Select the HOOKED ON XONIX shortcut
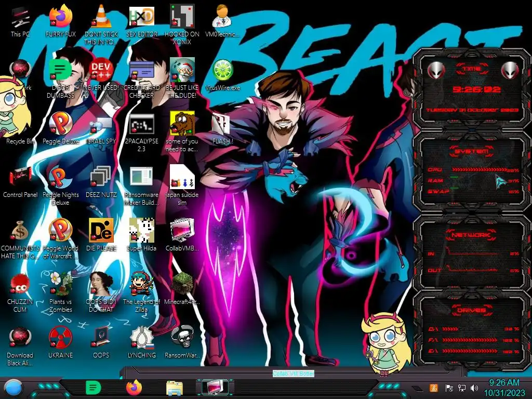This screenshot has width=532, height=399. (x=182, y=24)
